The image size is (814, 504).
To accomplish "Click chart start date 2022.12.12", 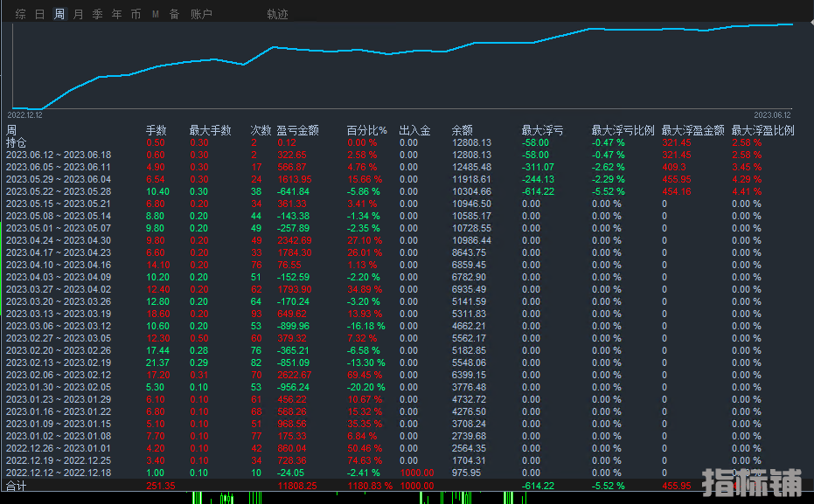I will pos(24,115).
